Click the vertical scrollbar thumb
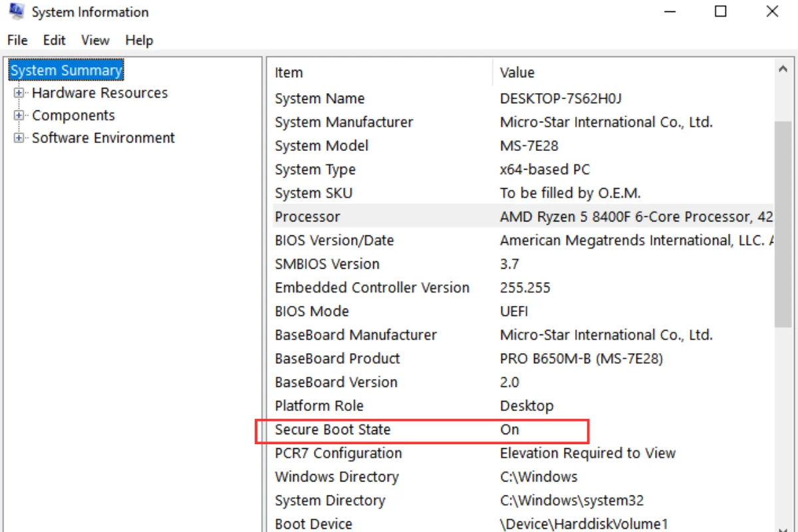The width and height of the screenshot is (798, 532). click(x=783, y=223)
